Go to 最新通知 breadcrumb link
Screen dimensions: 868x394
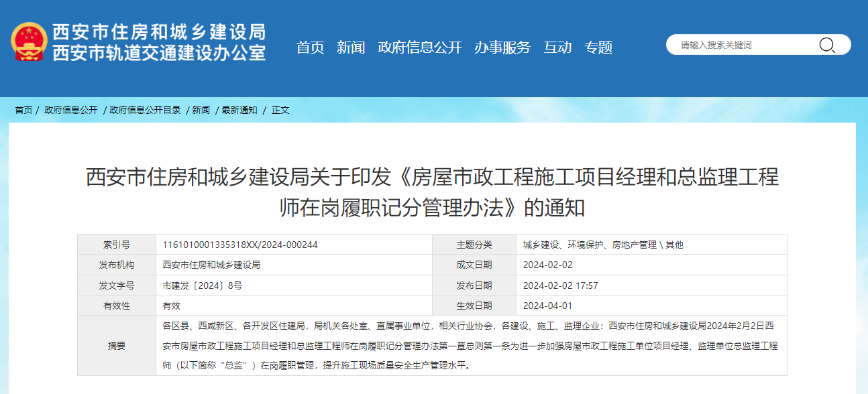239,110
